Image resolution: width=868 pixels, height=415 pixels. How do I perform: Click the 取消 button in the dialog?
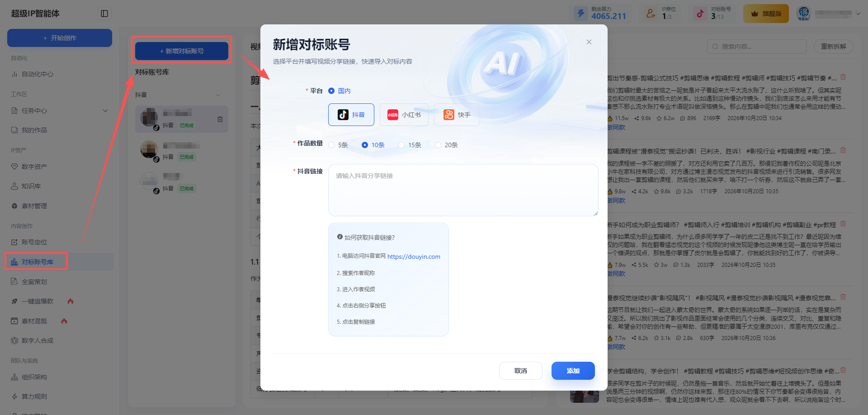point(521,371)
